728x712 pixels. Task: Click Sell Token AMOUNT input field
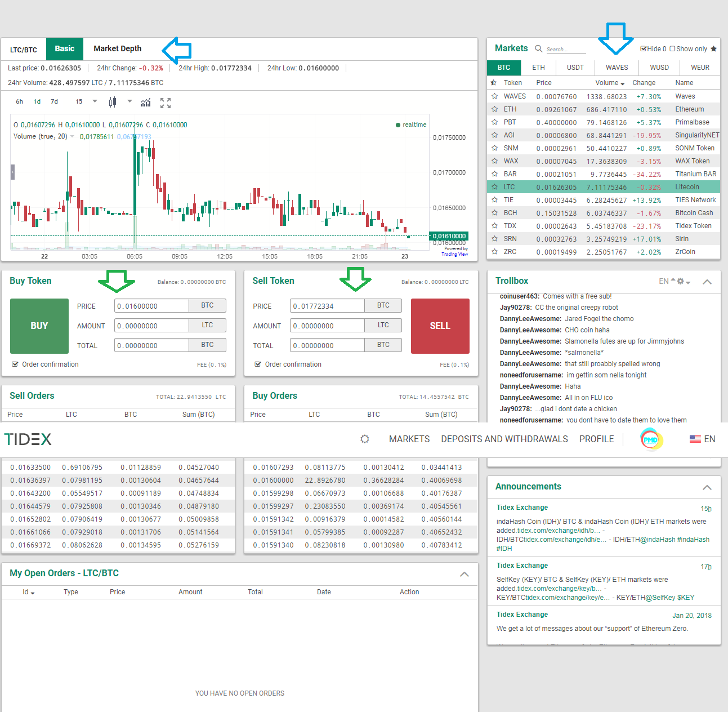(327, 326)
